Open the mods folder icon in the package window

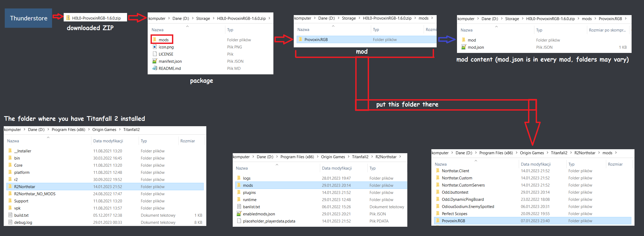155,39
